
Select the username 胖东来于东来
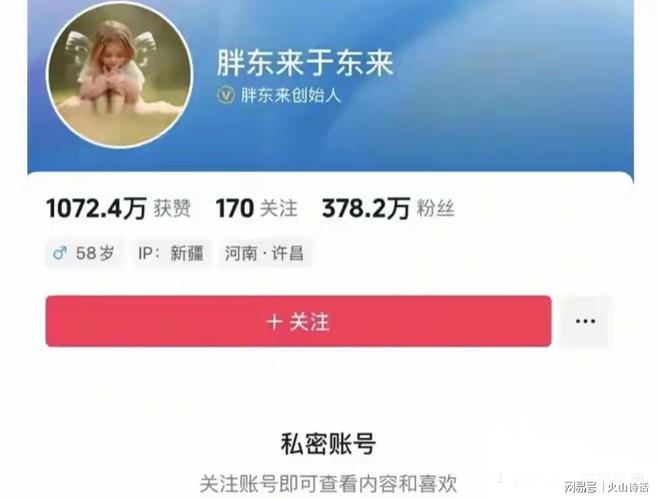tap(306, 63)
